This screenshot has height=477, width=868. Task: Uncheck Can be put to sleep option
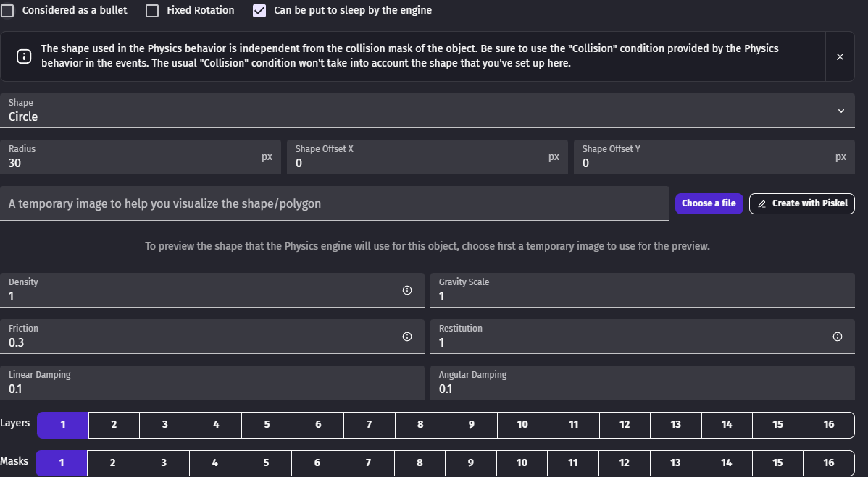click(x=259, y=11)
